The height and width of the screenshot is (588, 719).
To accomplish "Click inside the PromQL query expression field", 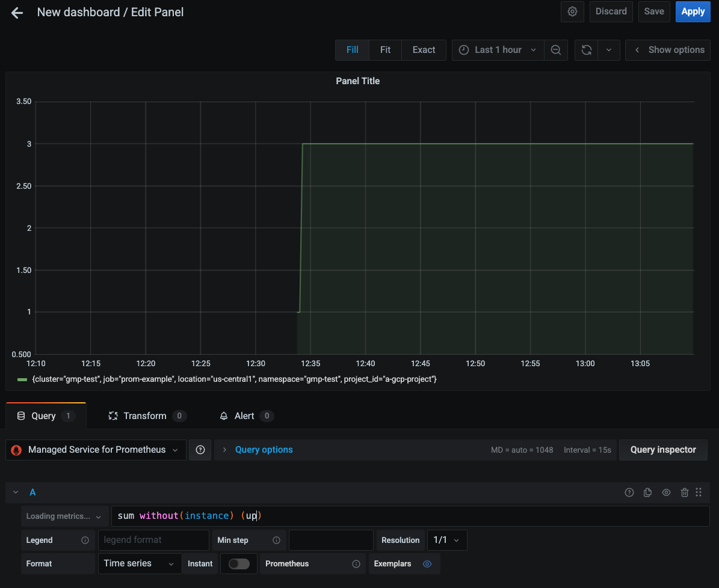I will coord(361,515).
